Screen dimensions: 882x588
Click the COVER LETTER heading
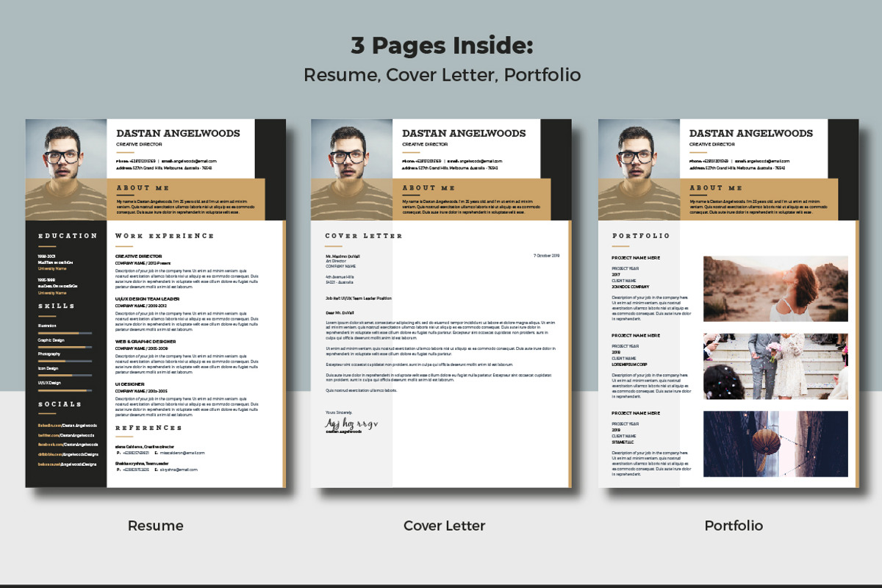(364, 236)
